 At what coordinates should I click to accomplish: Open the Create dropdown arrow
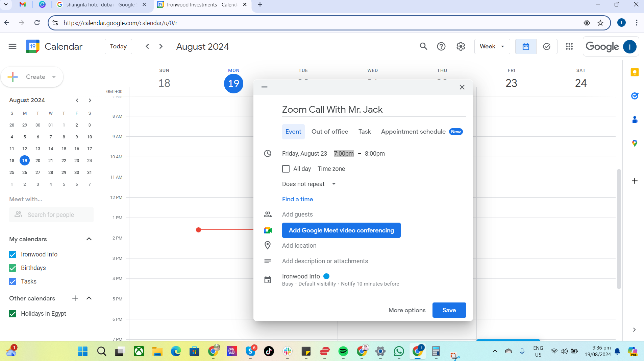tap(54, 77)
